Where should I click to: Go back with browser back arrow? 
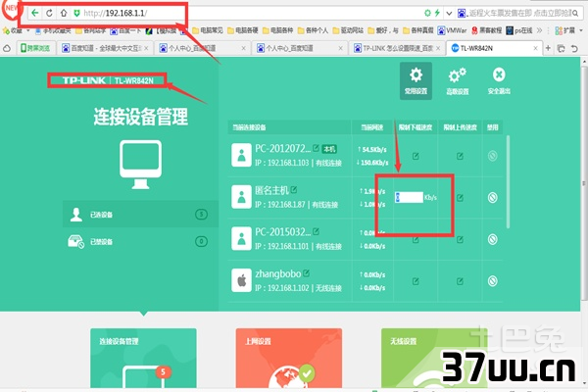[x=35, y=13]
